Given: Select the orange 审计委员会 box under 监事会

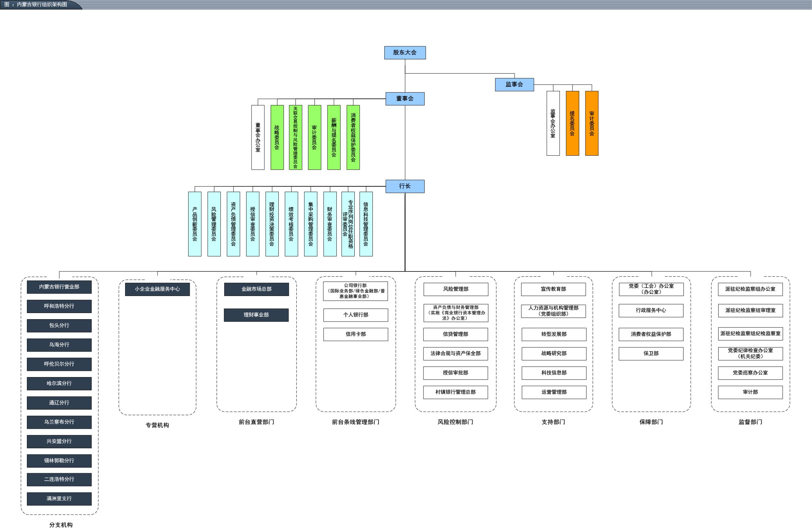Looking at the screenshot, I should (x=592, y=123).
